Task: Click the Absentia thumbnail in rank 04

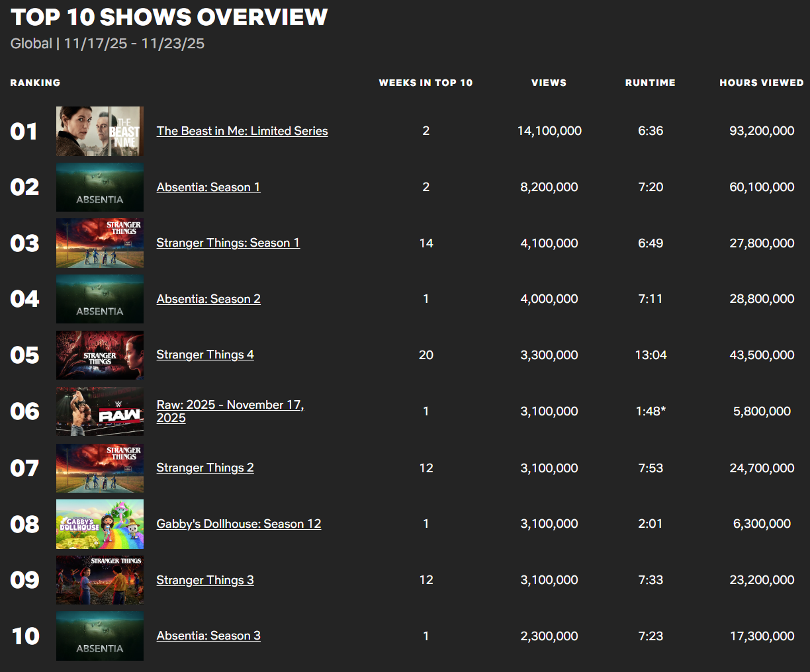Action: [100, 299]
